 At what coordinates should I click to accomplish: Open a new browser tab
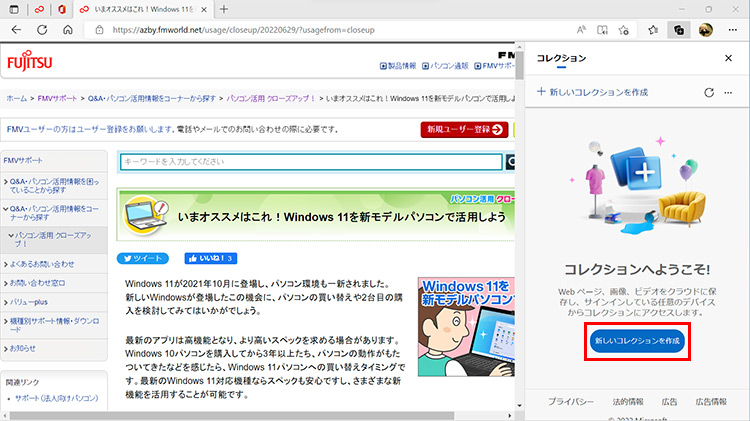tap(223, 9)
